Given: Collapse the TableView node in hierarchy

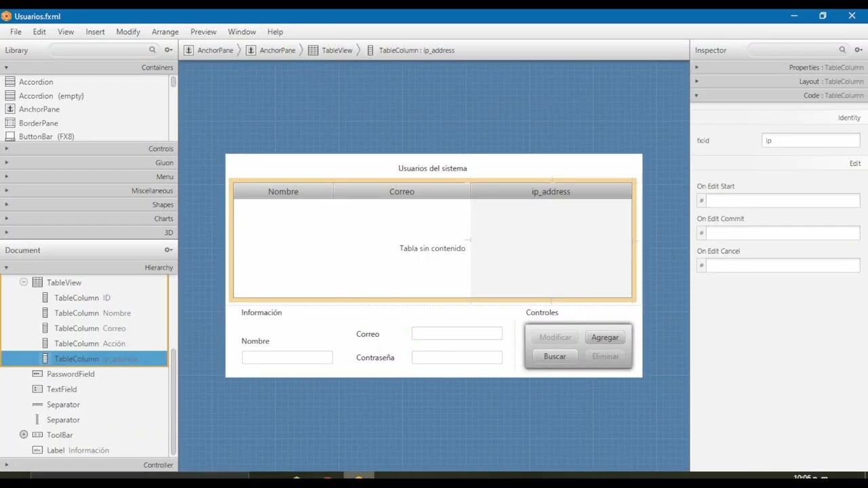Looking at the screenshot, I should coord(24,282).
